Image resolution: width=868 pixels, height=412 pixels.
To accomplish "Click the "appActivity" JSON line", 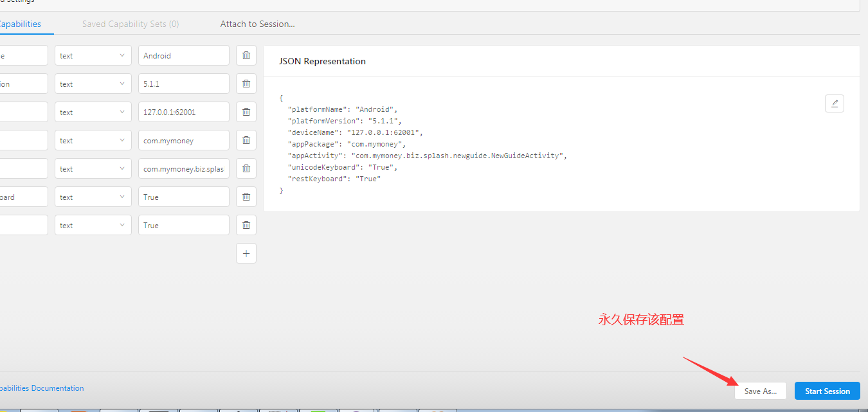I will (428, 156).
